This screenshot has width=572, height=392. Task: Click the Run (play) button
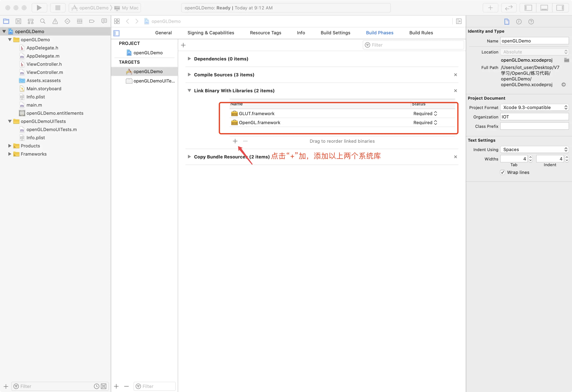point(39,8)
